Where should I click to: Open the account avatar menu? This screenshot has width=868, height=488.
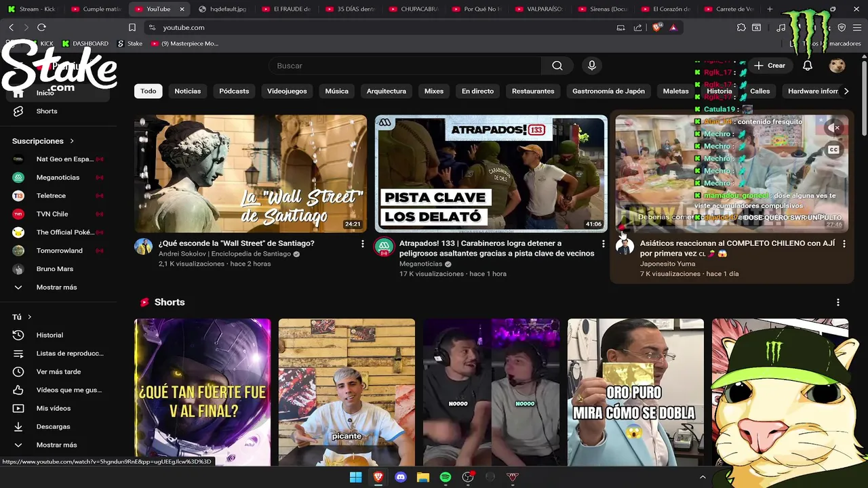click(837, 66)
